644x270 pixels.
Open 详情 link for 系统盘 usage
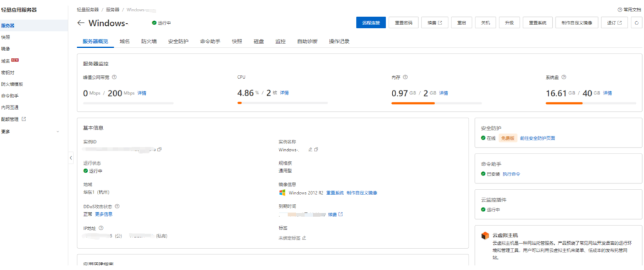click(x=608, y=93)
